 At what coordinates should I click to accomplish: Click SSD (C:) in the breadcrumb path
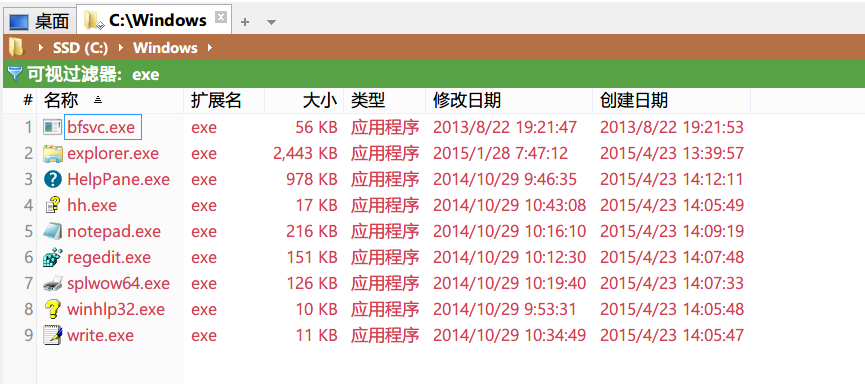pos(81,48)
